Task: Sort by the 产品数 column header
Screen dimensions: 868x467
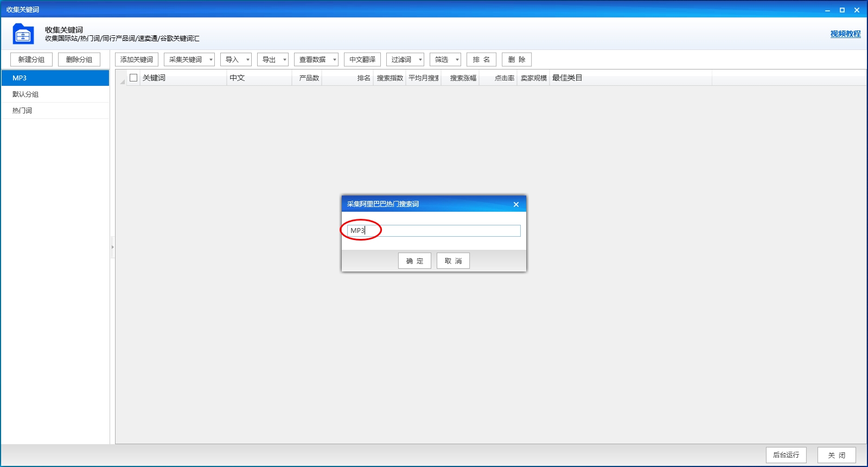Action: pos(307,78)
